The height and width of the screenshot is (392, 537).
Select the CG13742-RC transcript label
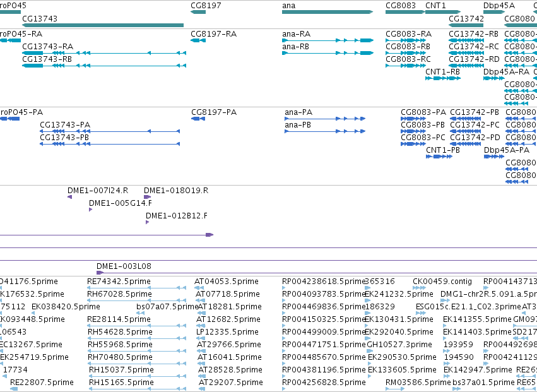(x=474, y=47)
